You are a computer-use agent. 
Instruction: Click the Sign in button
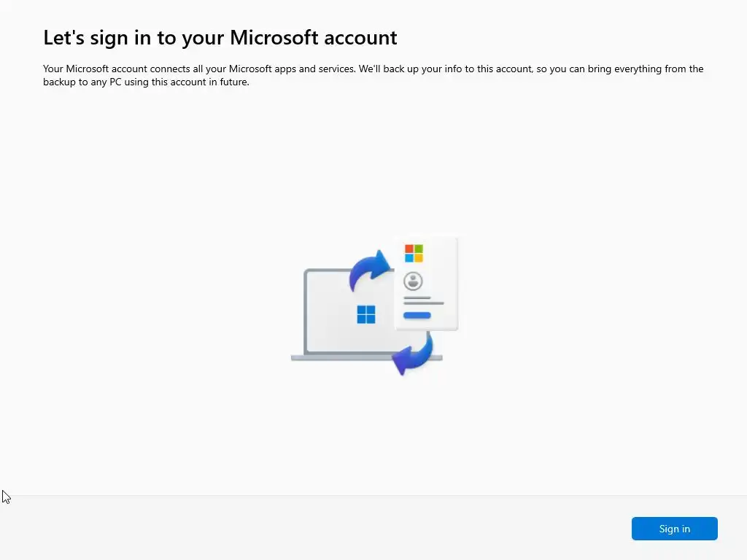click(x=674, y=529)
